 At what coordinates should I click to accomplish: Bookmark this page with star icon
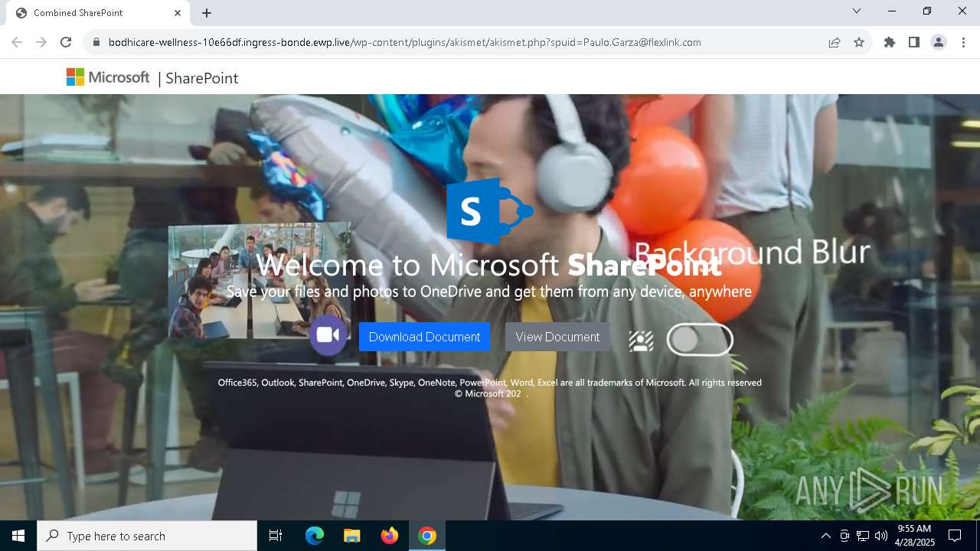pyautogui.click(x=859, y=42)
